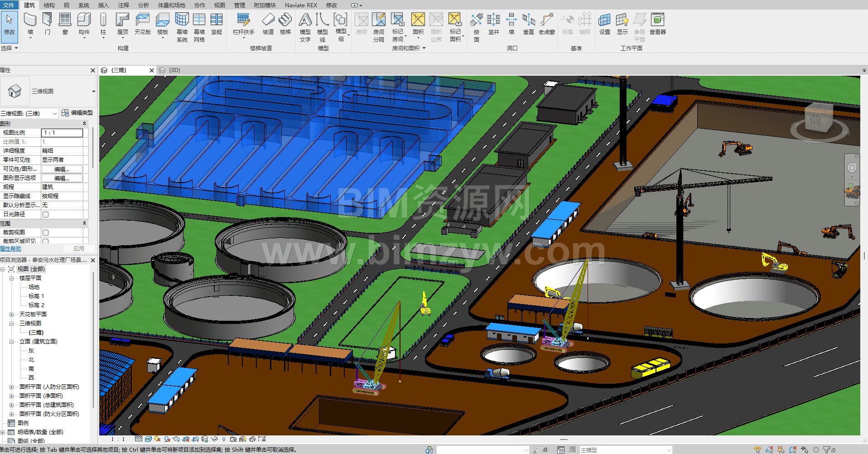Expand the 天花板平面 tree node

point(11,314)
